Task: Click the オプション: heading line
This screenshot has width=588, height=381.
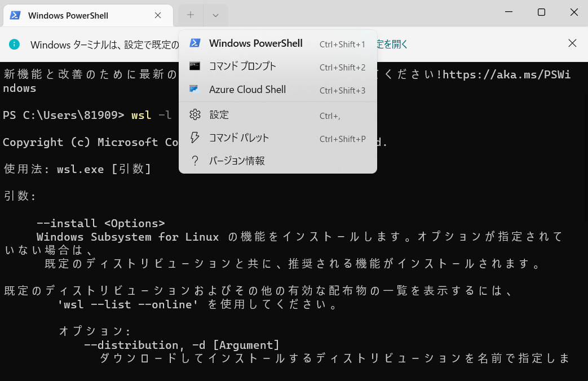Action: (95, 331)
